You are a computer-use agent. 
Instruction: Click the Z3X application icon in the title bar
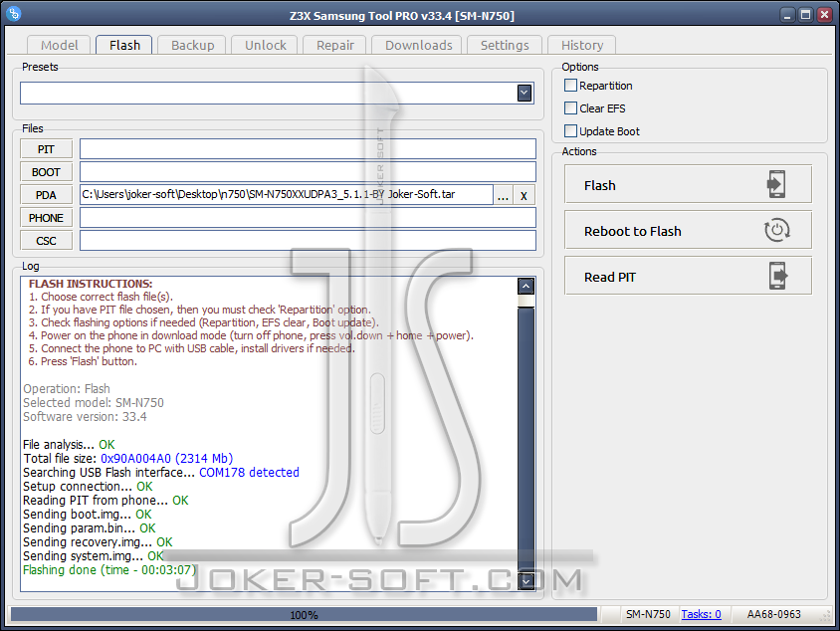coord(14,13)
